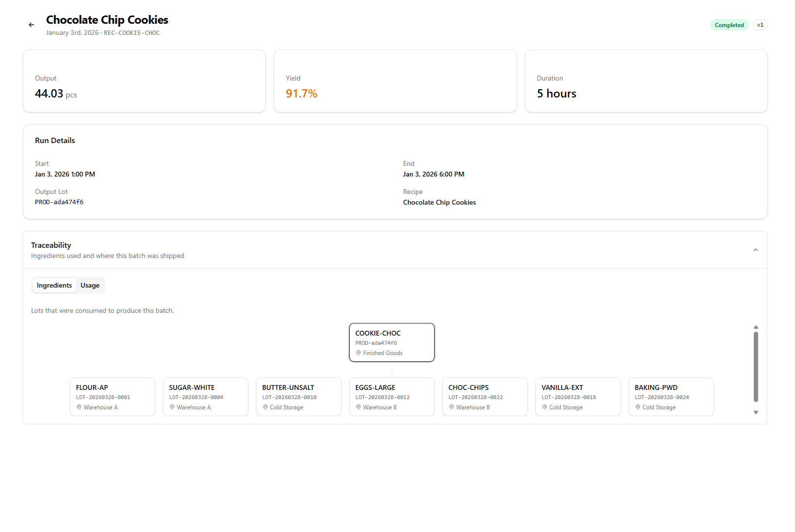Click the Completed status badge

point(729,24)
